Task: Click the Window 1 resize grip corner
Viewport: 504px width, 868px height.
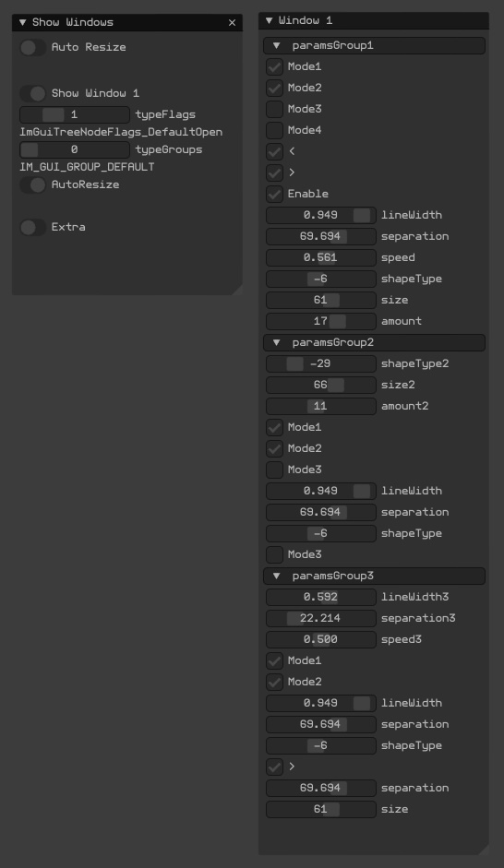Action: click(x=484, y=850)
